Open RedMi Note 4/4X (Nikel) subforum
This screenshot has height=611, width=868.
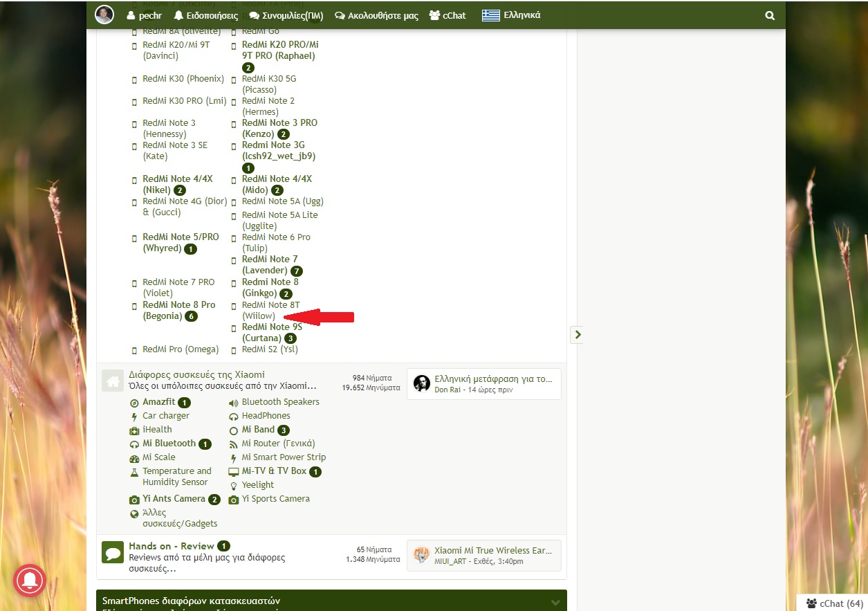[x=177, y=184]
